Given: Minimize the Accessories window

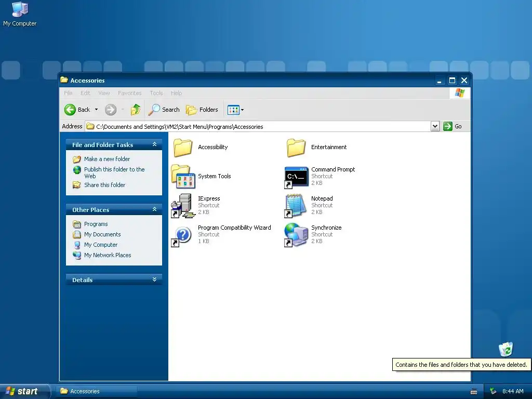Looking at the screenshot, I should (x=440, y=81).
